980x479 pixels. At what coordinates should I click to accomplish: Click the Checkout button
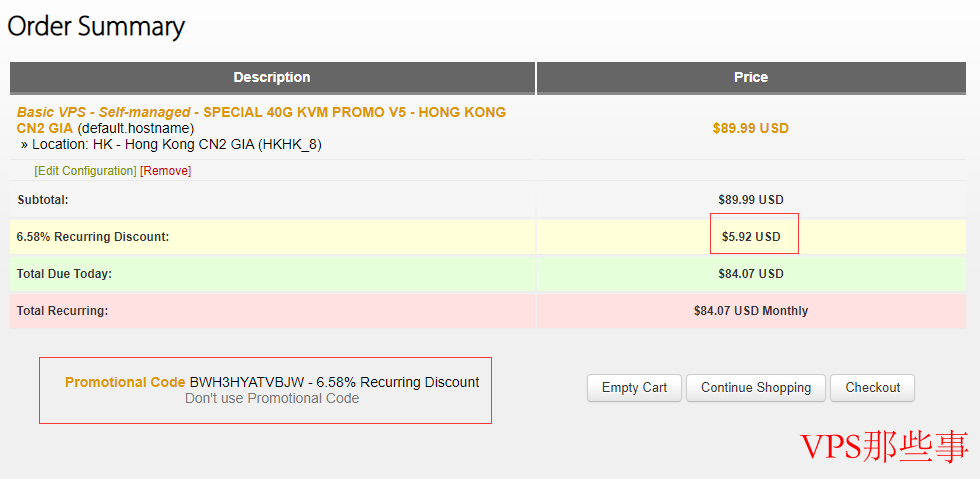coord(872,388)
